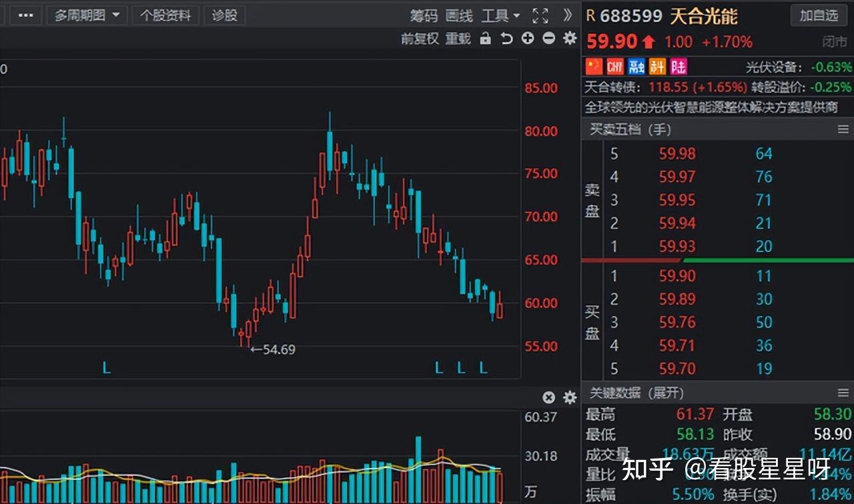Click the zoom in plus icon
Viewport: 854px width, 504px height.
(528, 38)
